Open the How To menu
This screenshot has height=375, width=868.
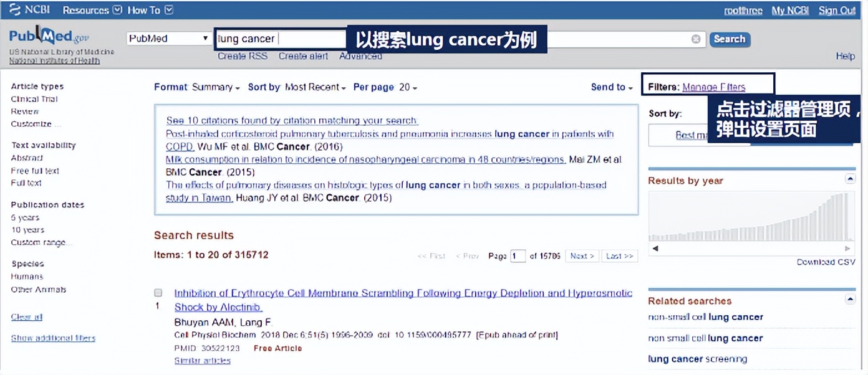coord(144,9)
